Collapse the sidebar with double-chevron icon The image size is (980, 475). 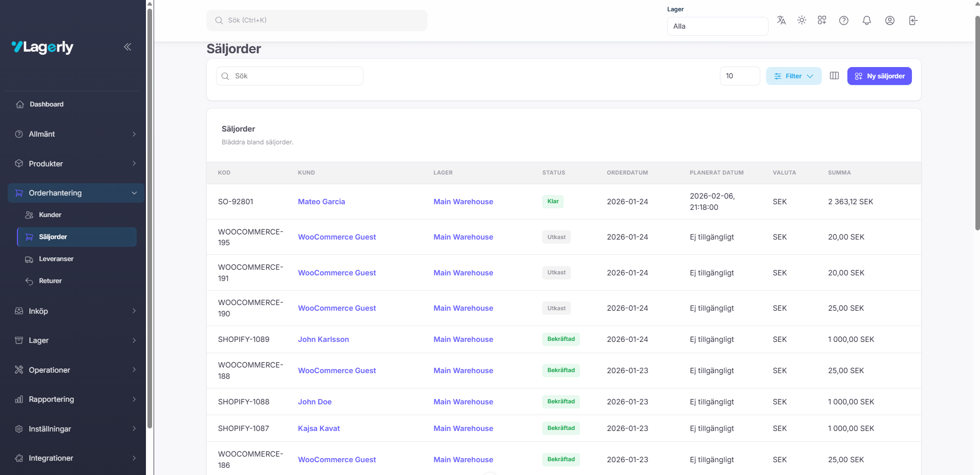pos(127,47)
